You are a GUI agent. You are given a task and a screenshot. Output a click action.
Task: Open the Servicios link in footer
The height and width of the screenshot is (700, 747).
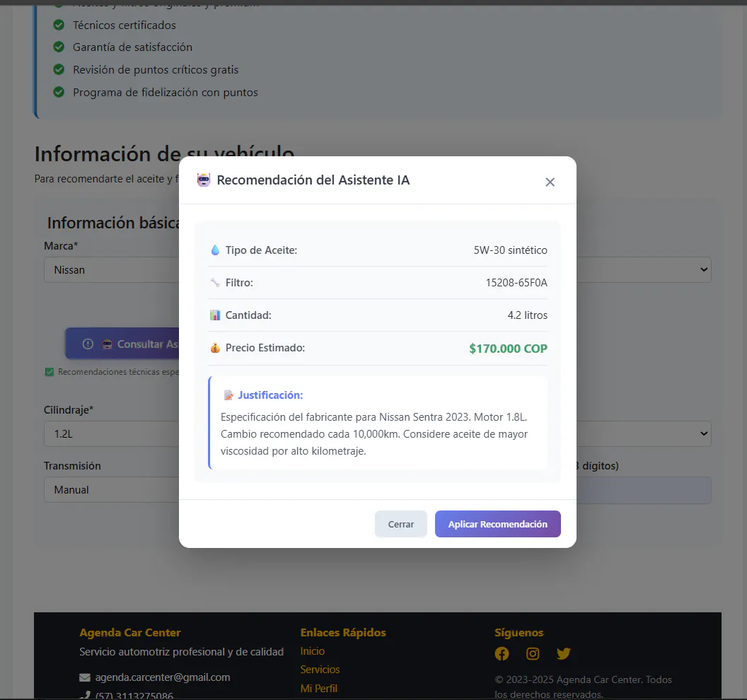pos(320,670)
